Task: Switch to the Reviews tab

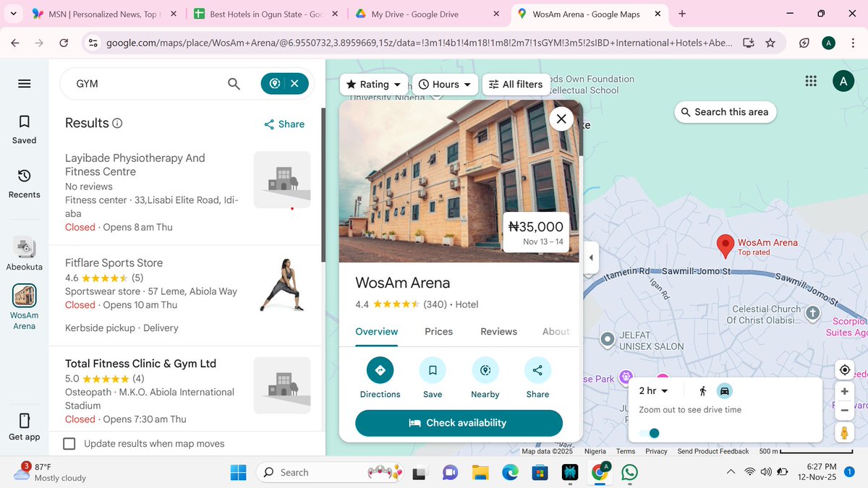Action: point(498,331)
